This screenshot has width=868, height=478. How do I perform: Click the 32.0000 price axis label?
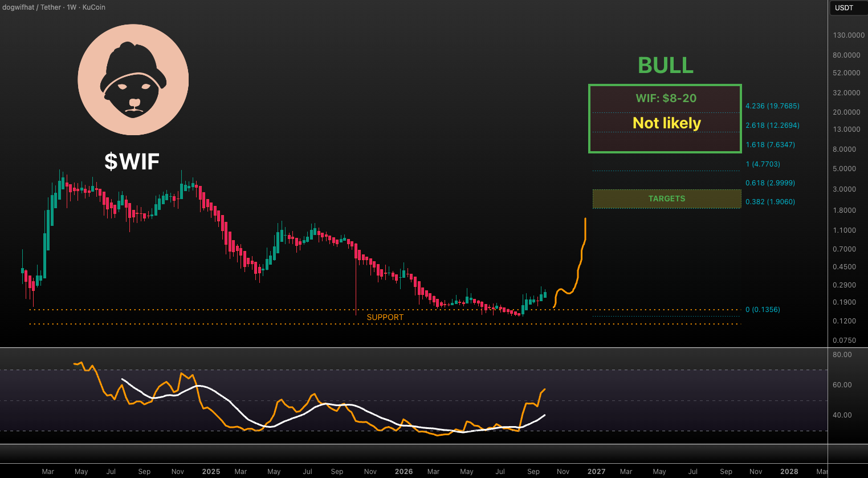tap(846, 93)
